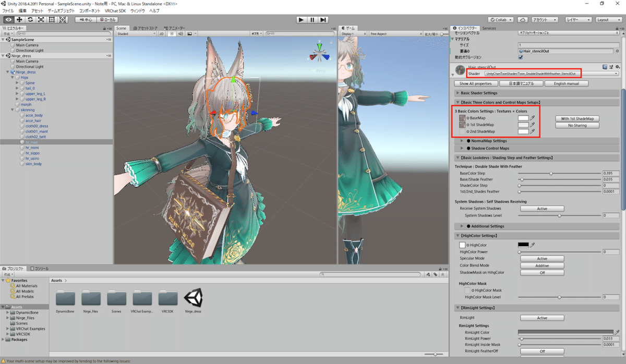Open the DynamicBone folder in Assets
Screen dimensions: 626x364
point(66,298)
